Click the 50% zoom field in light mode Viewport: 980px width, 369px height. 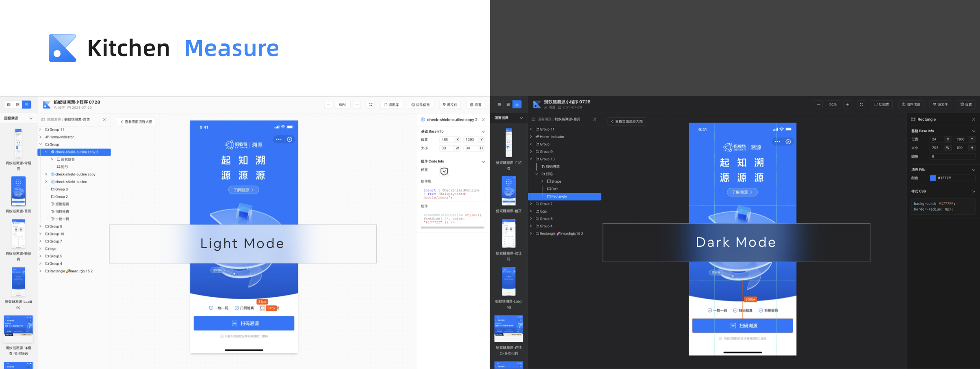click(x=343, y=105)
